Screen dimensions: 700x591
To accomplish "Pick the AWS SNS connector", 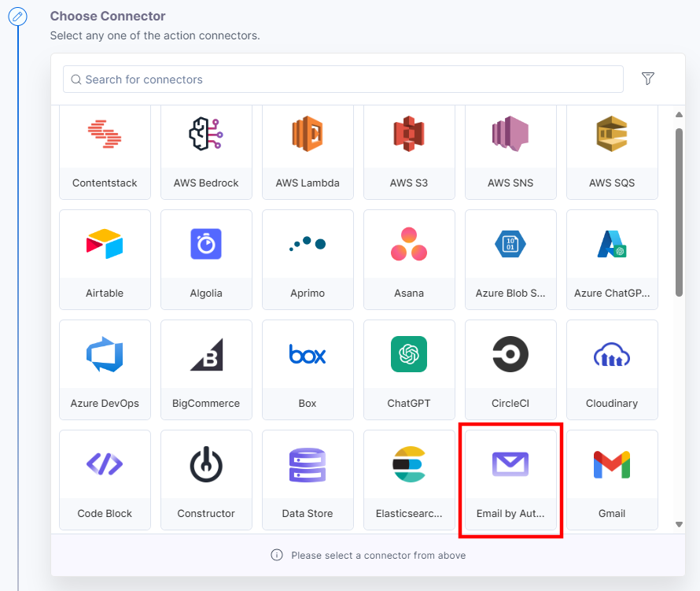I will (x=510, y=152).
